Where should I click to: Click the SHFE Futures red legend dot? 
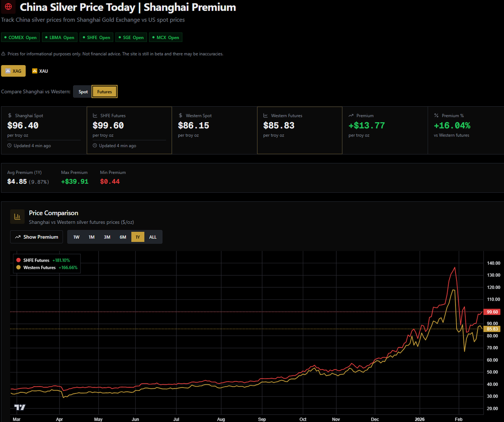(x=18, y=260)
